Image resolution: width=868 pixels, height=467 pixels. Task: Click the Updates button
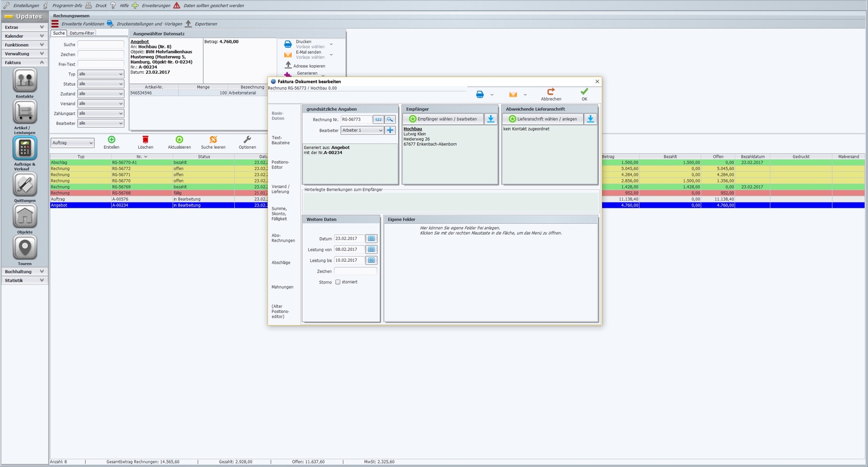[24, 16]
